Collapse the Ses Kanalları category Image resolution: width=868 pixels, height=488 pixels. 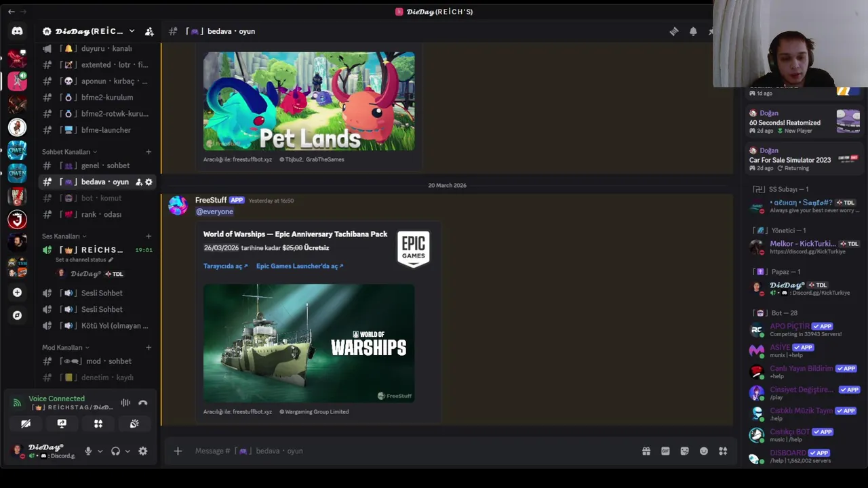pos(64,236)
